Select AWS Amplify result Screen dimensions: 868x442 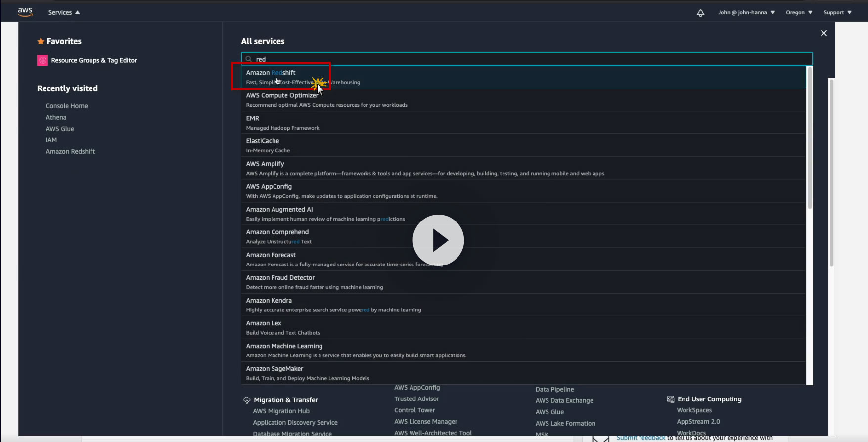coord(523,168)
